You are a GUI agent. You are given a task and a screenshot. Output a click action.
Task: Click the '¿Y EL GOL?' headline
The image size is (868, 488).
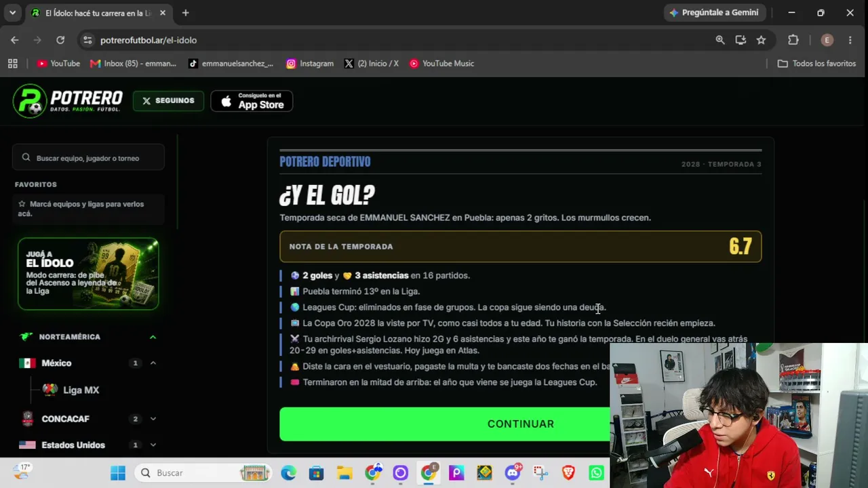[x=327, y=195]
